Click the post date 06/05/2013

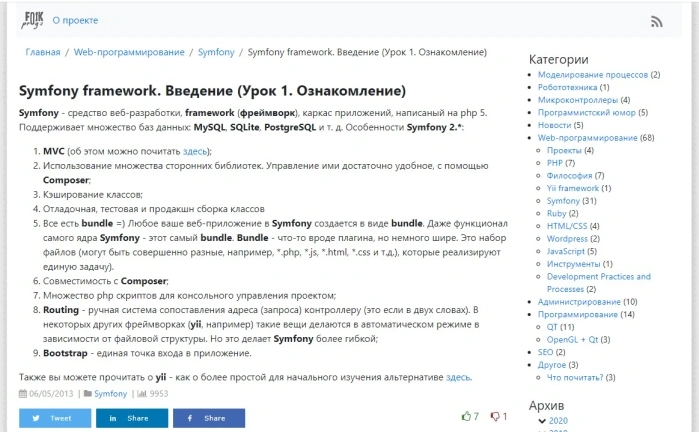coord(51,394)
